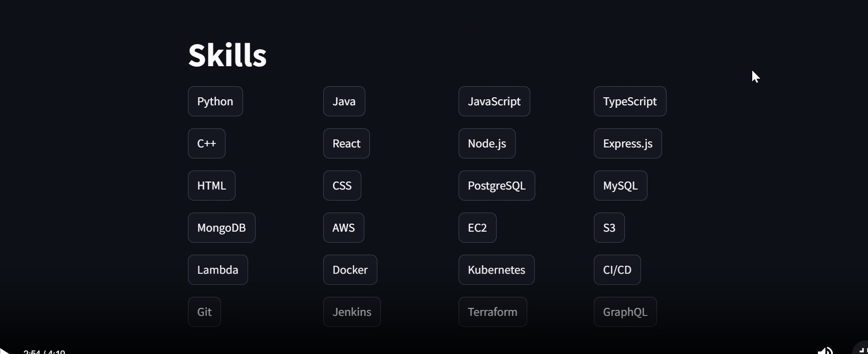The width and height of the screenshot is (868, 354).
Task: Select the S3 skill tag
Action: pos(609,228)
